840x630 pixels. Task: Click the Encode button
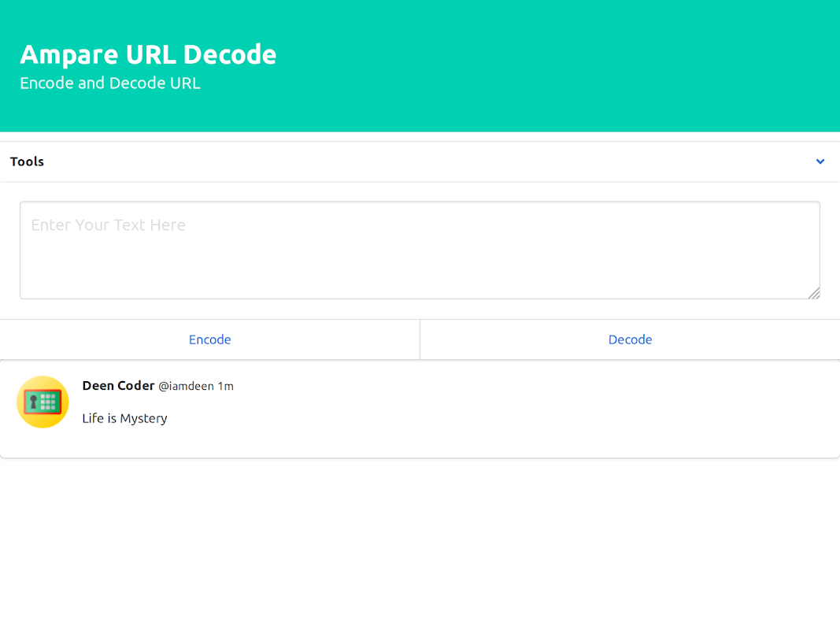(210, 339)
